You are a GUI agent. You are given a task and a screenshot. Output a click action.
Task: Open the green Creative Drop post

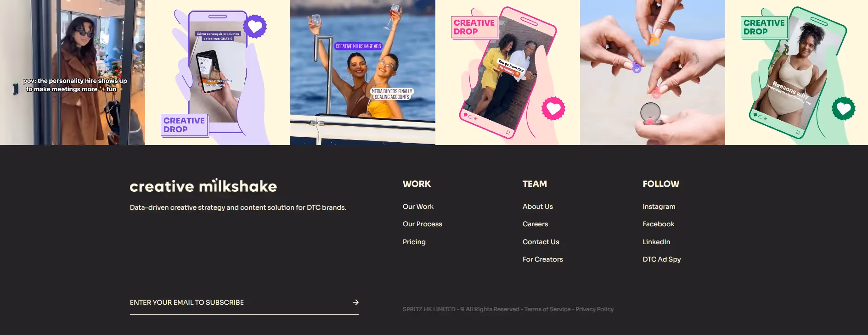pyautogui.click(x=796, y=73)
